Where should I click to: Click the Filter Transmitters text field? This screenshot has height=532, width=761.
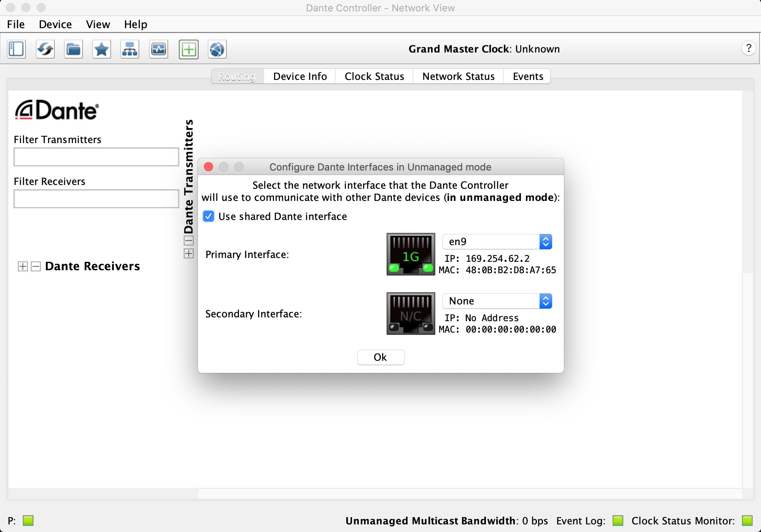pyautogui.click(x=96, y=157)
